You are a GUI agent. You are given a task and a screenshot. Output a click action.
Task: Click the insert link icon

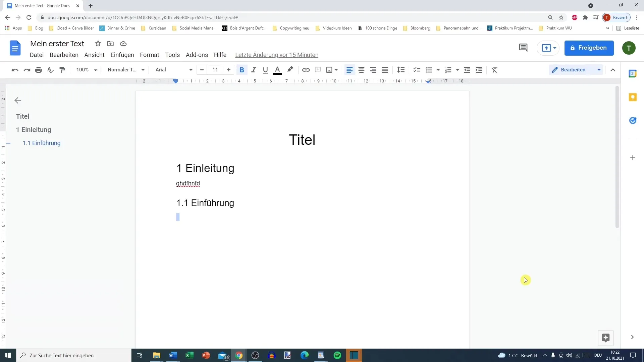(306, 70)
